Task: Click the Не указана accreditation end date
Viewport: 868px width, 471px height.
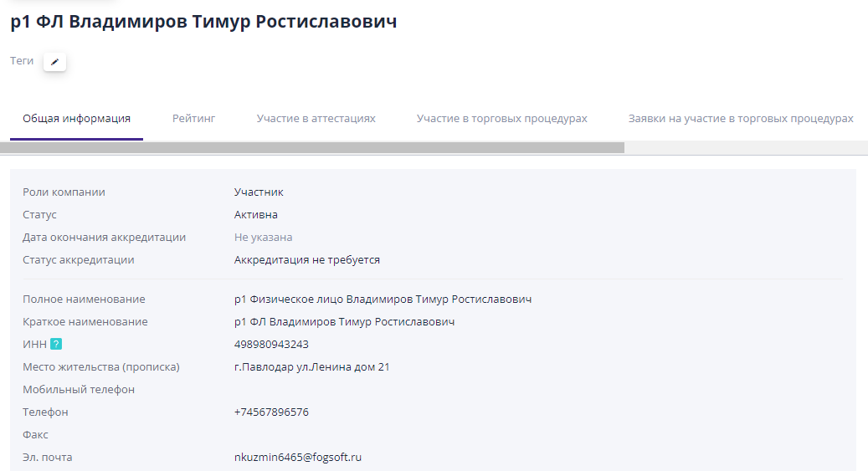Action: point(263,237)
